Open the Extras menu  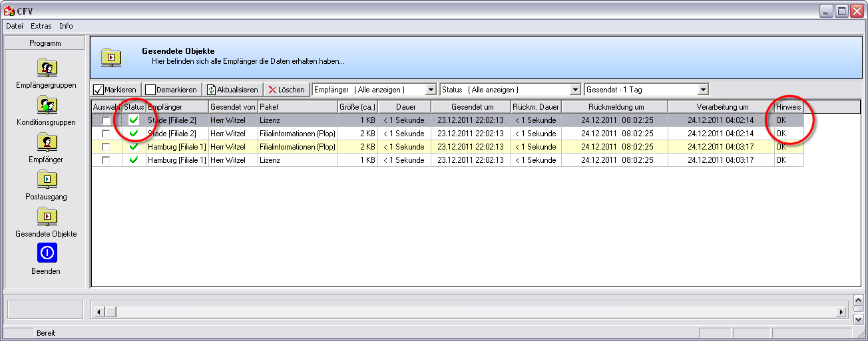coord(41,26)
